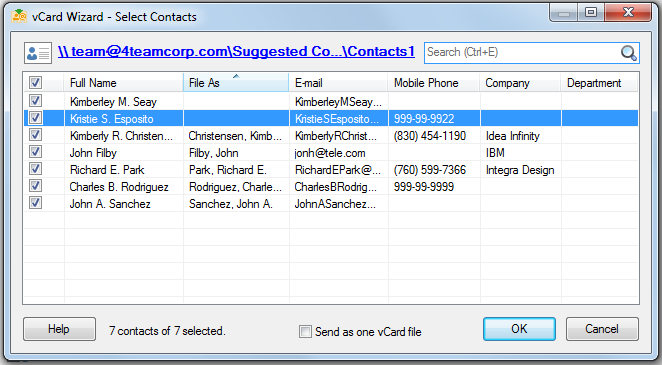Viewport: 662px width, 365px height.
Task: Uncheck Kimberly R. Christensen's checkbox
Action: click(35, 135)
